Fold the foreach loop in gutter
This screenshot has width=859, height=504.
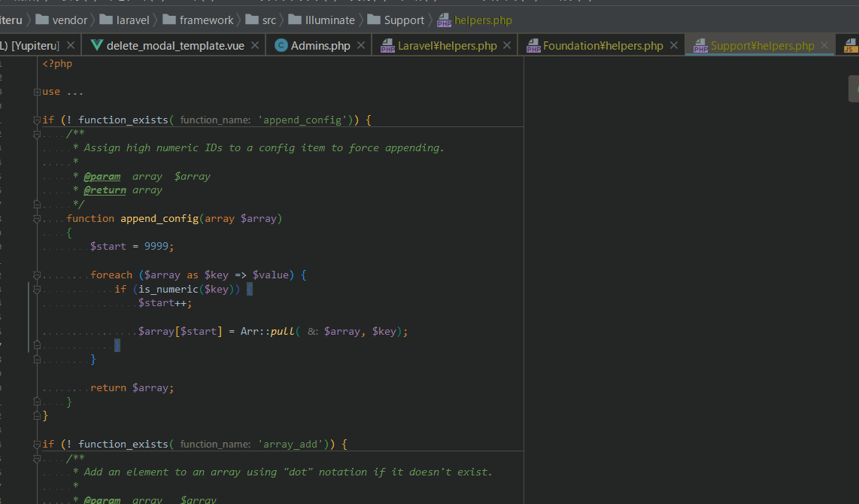click(x=36, y=275)
